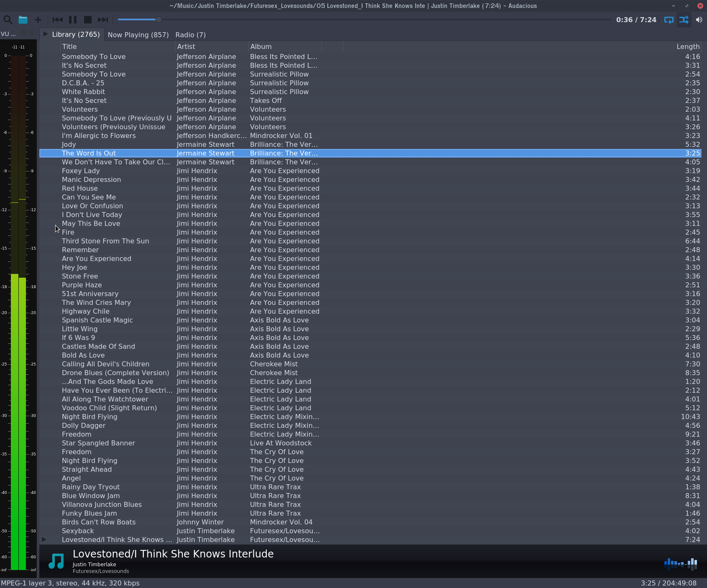This screenshot has height=588, width=707.
Task: Select Voodoo Child (Slight Return)
Action: coord(370,408)
